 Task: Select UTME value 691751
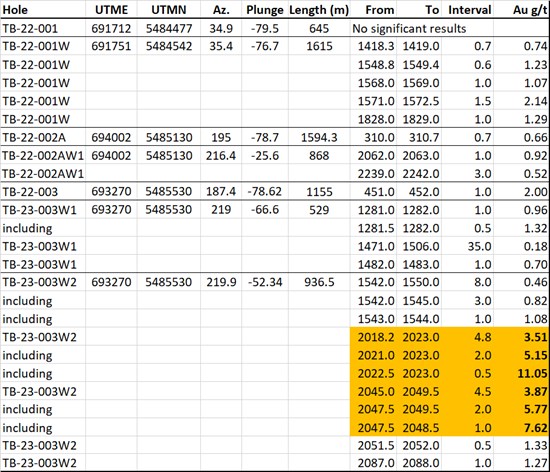click(x=111, y=46)
